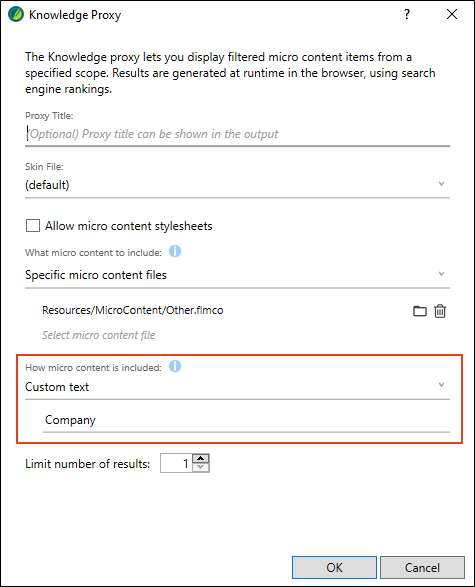The image size is (475, 587).
Task: Focus the Proxy Title text field
Action: point(237,134)
